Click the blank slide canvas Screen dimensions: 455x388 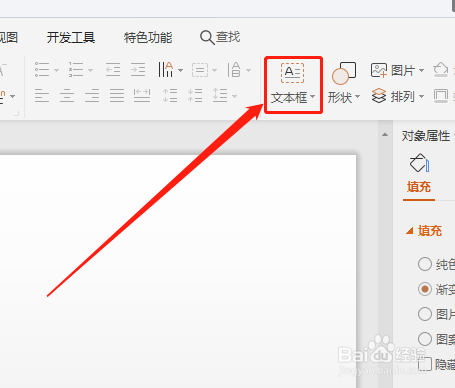[x=178, y=271]
